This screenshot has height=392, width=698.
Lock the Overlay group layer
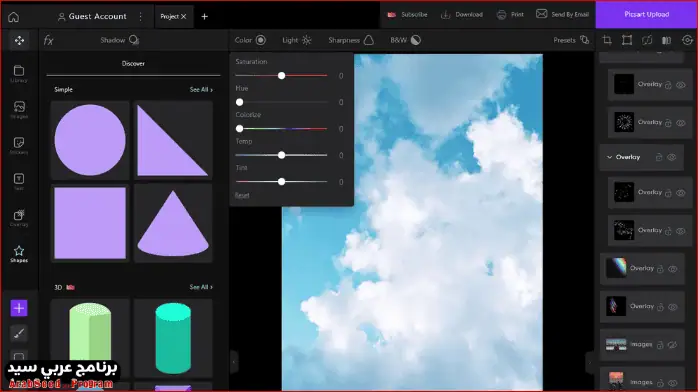(x=659, y=157)
